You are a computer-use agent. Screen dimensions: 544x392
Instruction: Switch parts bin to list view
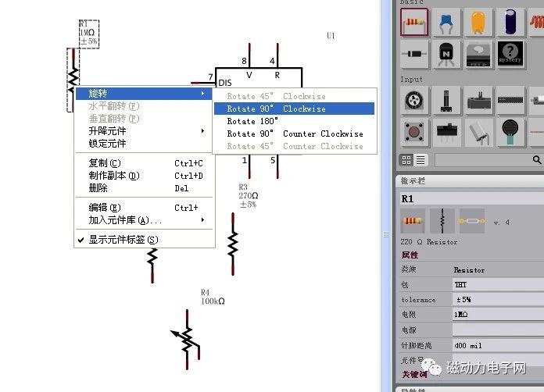pyautogui.click(x=421, y=160)
